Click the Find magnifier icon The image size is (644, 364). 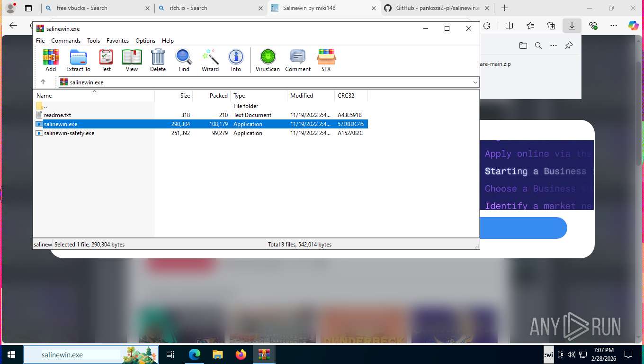pyautogui.click(x=184, y=60)
